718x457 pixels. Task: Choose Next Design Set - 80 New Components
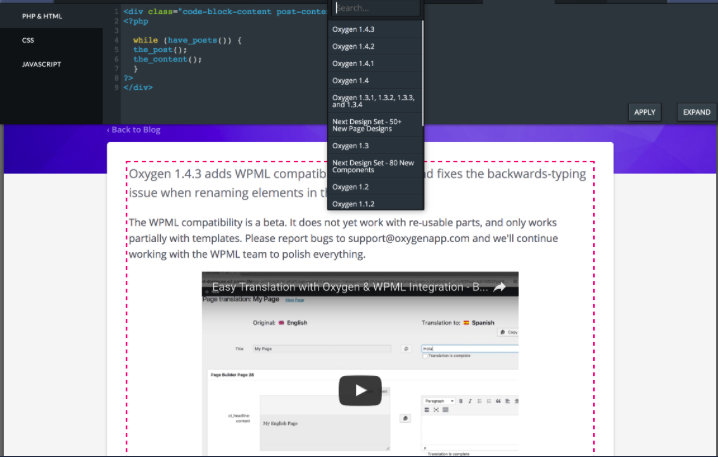click(x=374, y=166)
